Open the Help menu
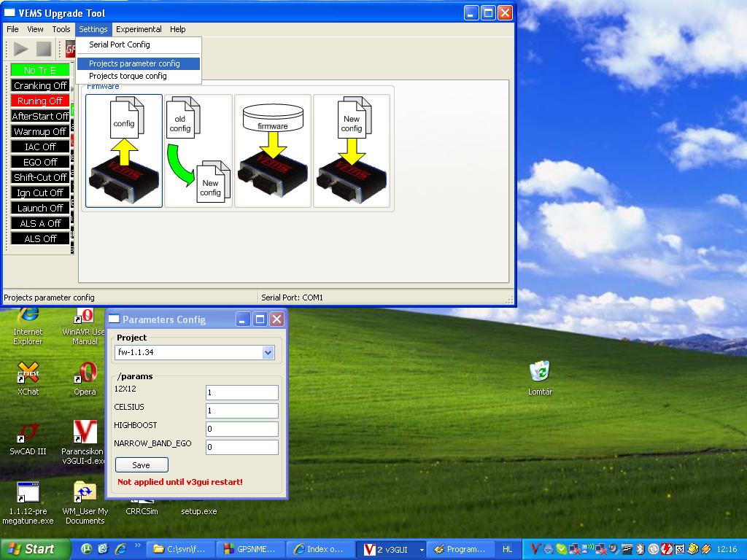Image resolution: width=747 pixels, height=560 pixels. [178, 29]
